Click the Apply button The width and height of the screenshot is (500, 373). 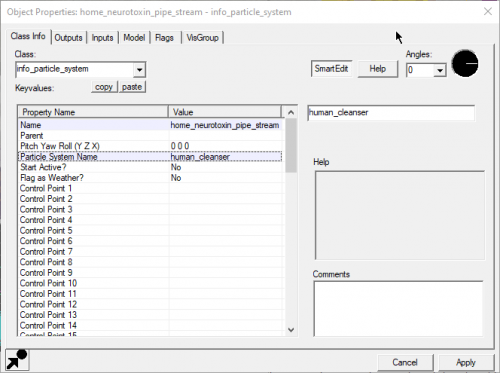tap(466, 362)
